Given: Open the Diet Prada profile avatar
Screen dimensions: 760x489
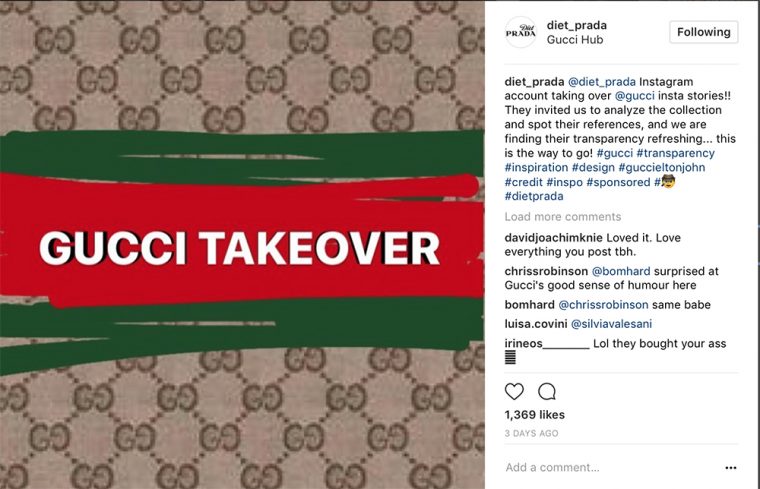Looking at the screenshot, I should [x=521, y=32].
